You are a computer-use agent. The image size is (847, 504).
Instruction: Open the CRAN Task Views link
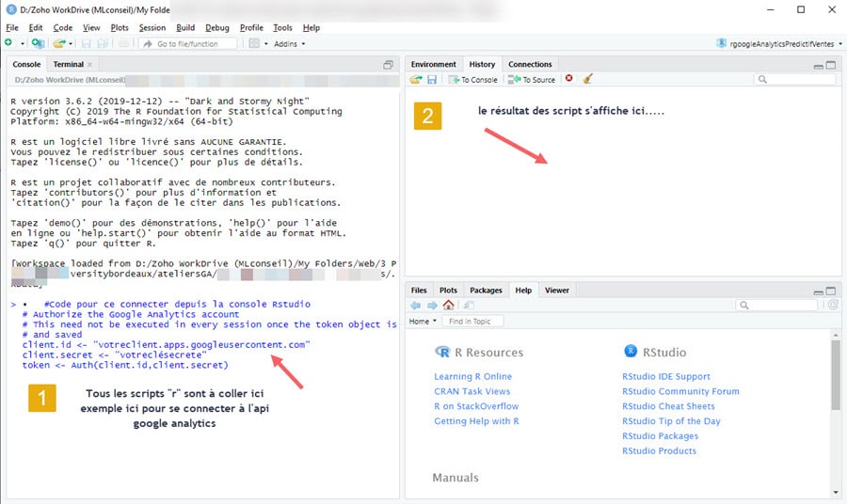[x=472, y=391]
